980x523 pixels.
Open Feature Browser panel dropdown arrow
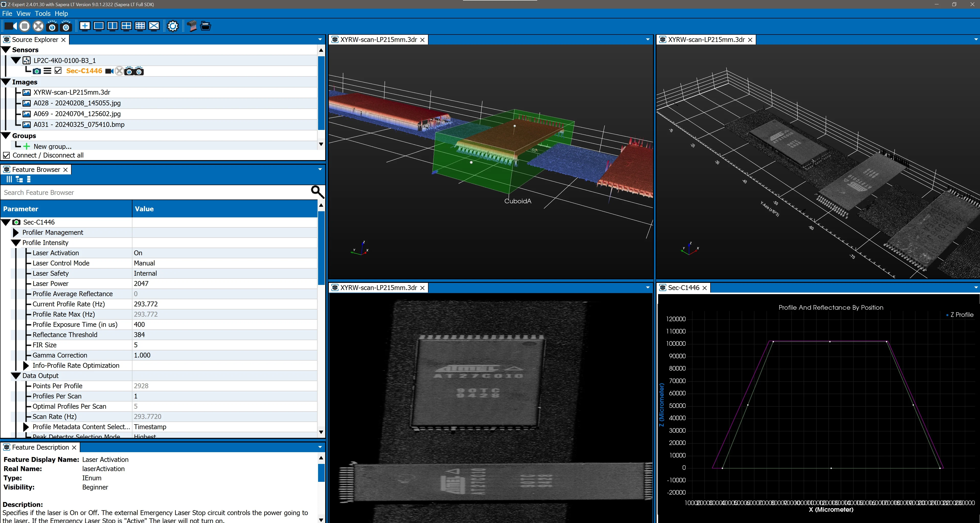point(320,169)
